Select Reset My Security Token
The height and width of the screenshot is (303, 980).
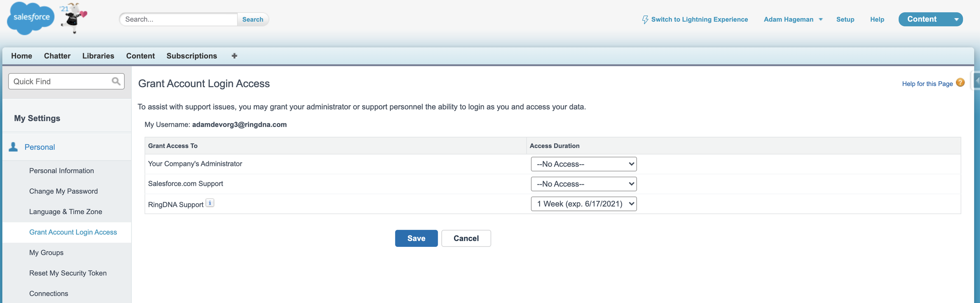click(68, 273)
